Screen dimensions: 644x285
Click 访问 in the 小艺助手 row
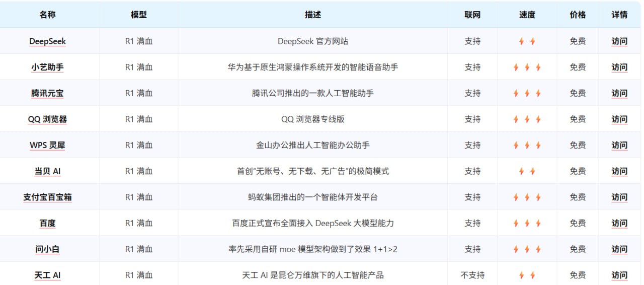click(619, 67)
